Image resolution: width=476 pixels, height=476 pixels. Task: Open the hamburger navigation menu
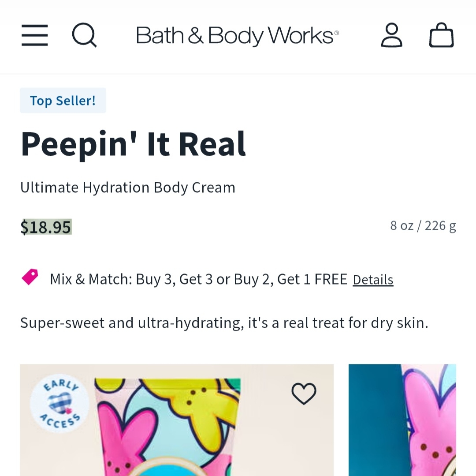[x=34, y=35]
